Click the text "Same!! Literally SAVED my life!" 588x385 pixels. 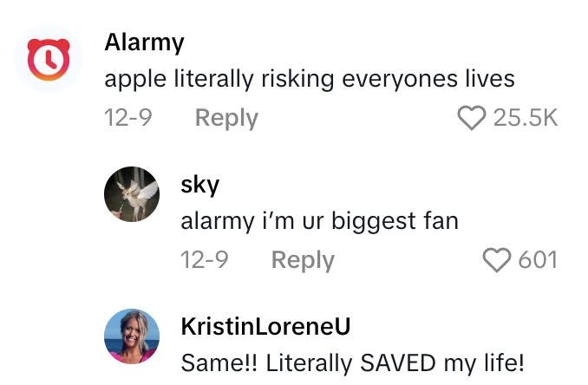[352, 362]
